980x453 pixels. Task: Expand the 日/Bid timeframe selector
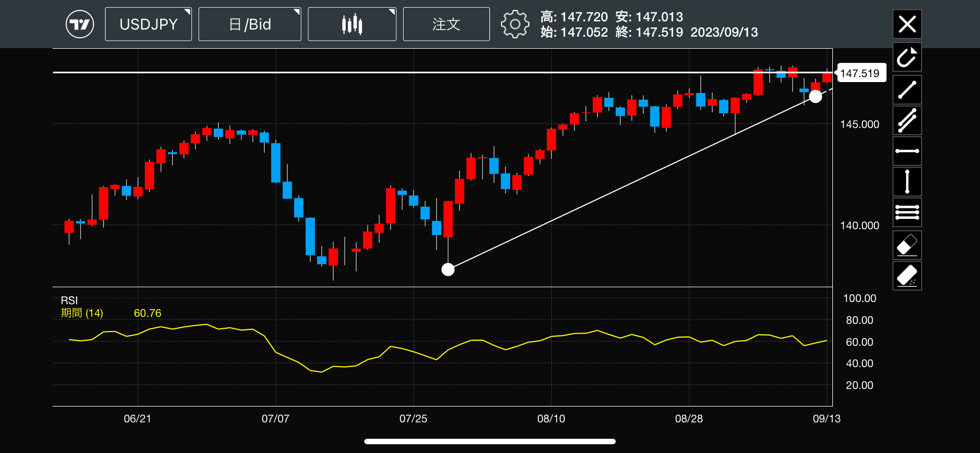(x=249, y=24)
